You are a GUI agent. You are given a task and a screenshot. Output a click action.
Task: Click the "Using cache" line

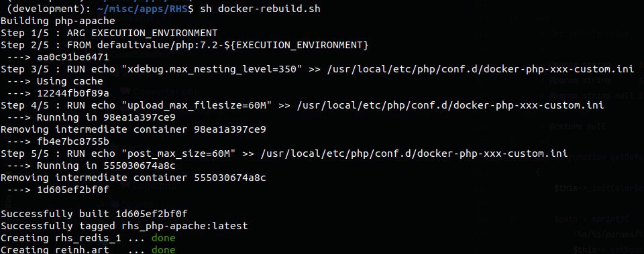point(70,81)
